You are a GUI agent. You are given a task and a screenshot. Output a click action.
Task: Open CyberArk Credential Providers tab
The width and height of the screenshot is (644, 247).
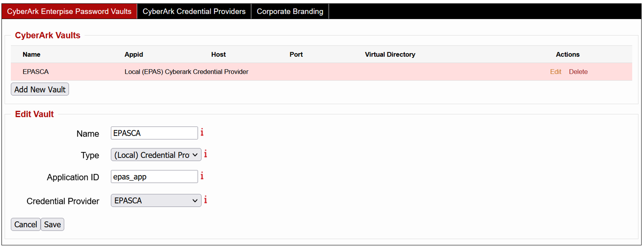[x=194, y=11]
